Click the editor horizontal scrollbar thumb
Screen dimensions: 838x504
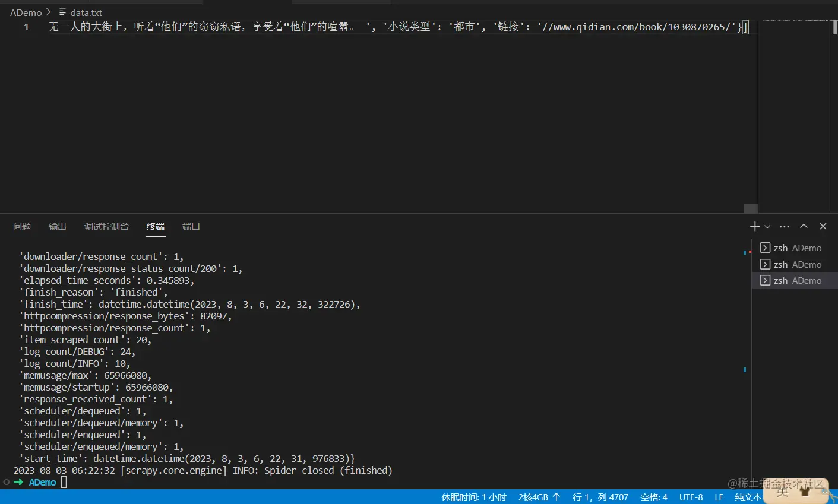tap(751, 208)
